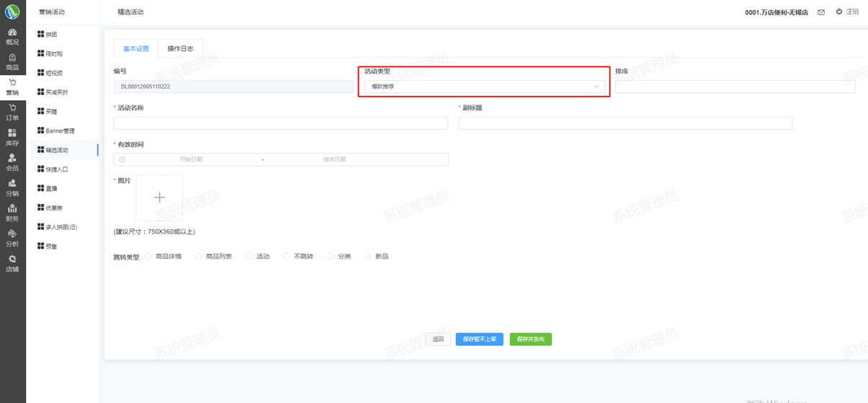
Task: Click the 副标题 input field
Action: pyautogui.click(x=625, y=123)
